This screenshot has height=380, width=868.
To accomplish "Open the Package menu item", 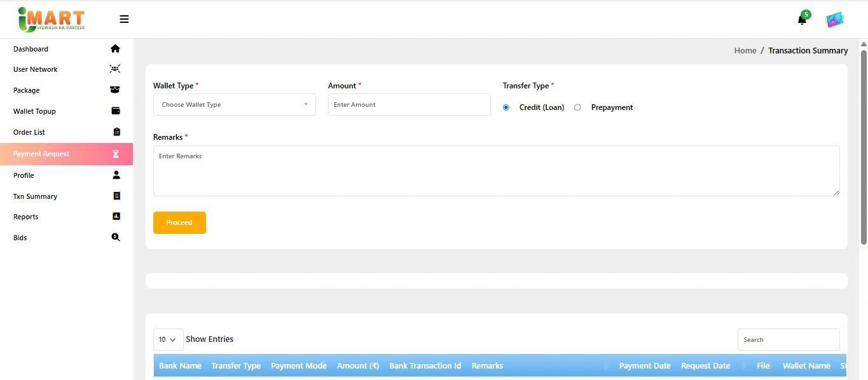I will click(27, 90).
